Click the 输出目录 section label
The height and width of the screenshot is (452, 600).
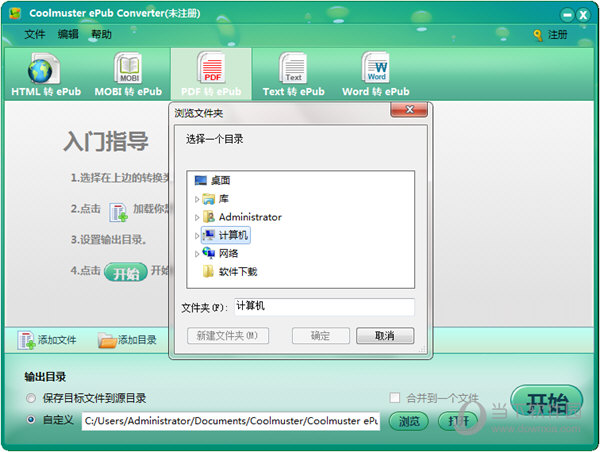45,377
